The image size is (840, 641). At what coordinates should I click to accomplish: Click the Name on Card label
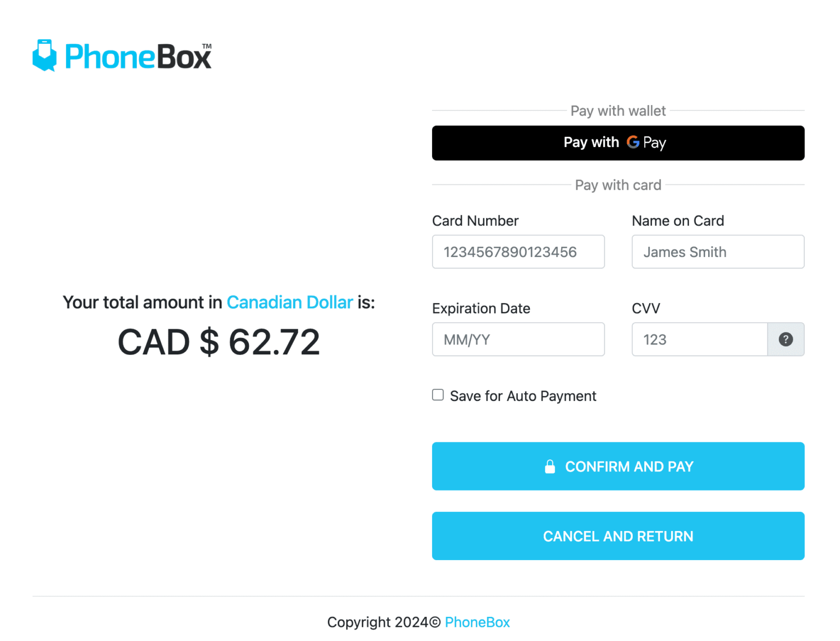click(678, 221)
